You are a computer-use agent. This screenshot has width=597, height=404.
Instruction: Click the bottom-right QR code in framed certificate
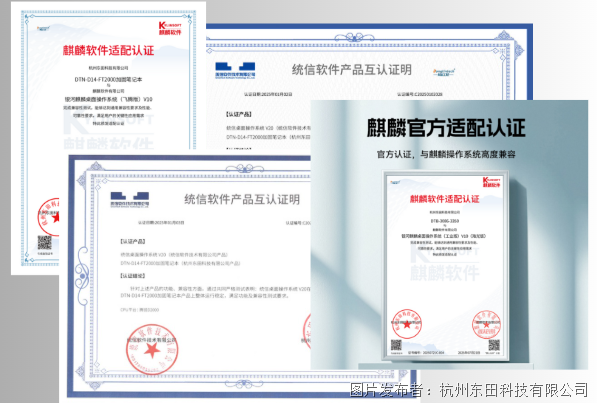[494, 345]
